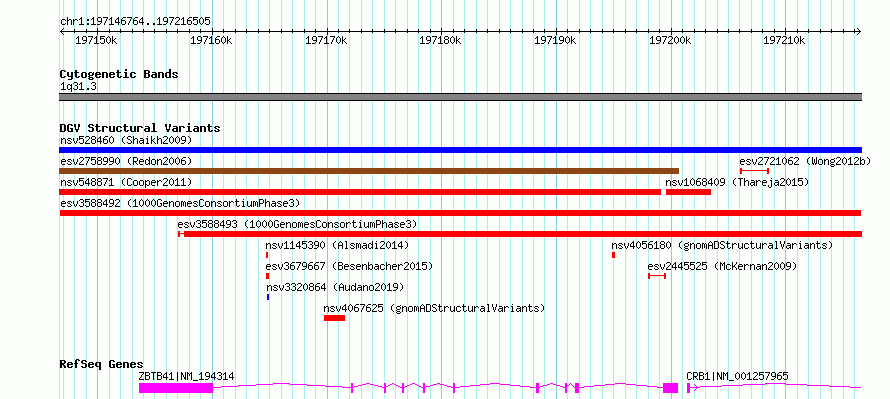This screenshot has height=399, width=890.
Task: Click the 197160k ruler tick label
Action: [211, 41]
